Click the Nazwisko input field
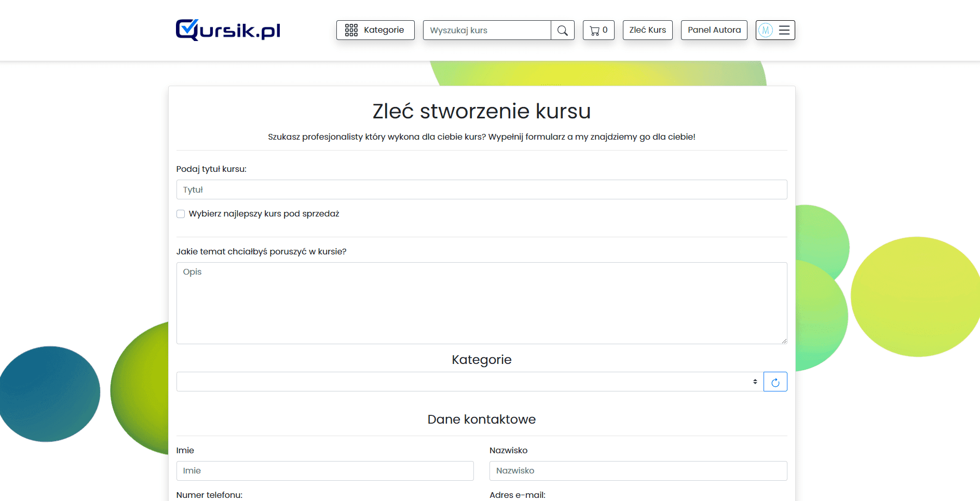Image resolution: width=980 pixels, height=501 pixels. coord(638,471)
